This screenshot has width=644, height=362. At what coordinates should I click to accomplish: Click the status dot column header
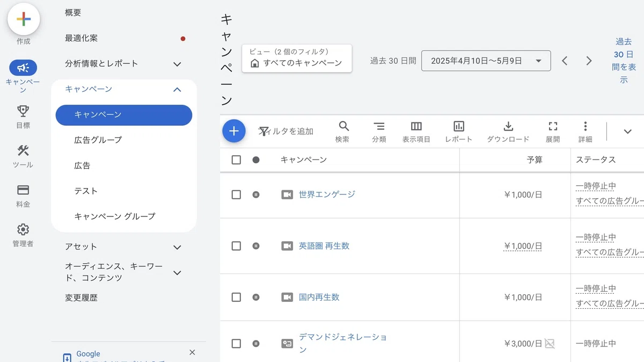[x=256, y=160]
